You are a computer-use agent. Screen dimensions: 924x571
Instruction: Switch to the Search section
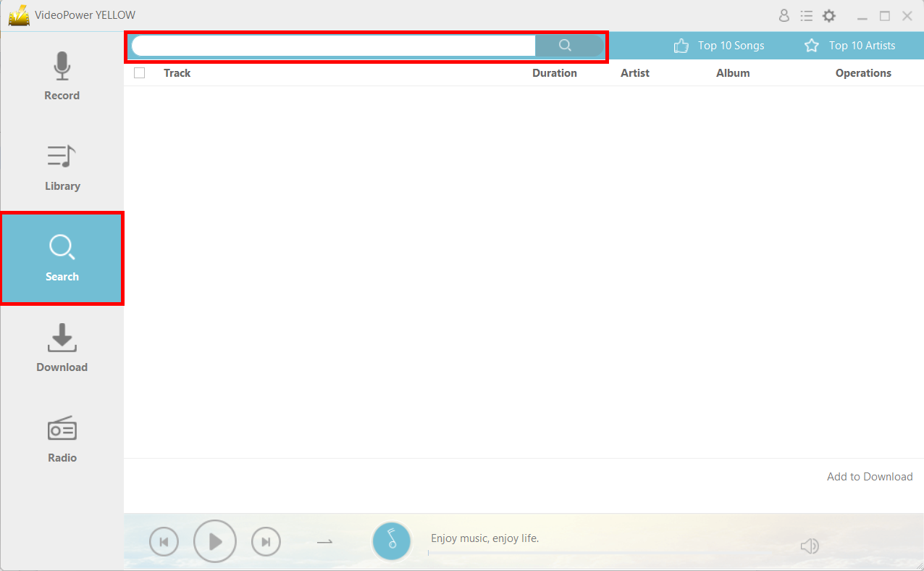point(62,257)
